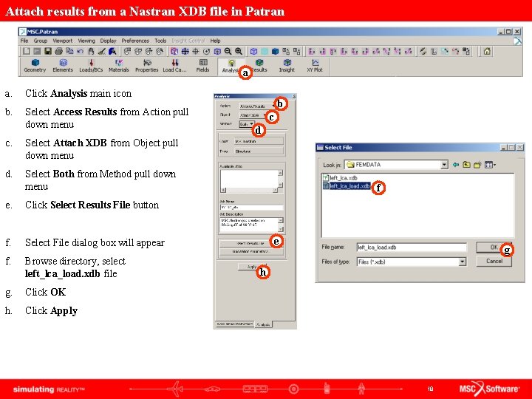Click the Translation Parameters button

coord(251,252)
